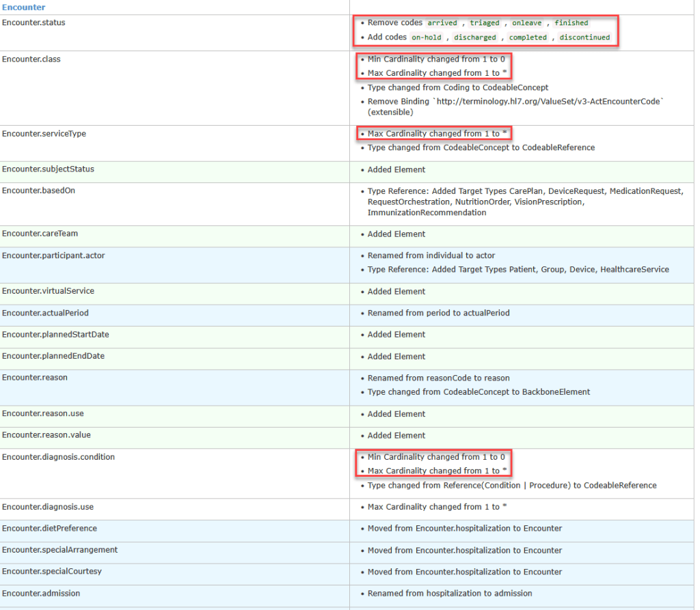Click the 'on-hold' added code tag
The image size is (700, 610).
(427, 38)
